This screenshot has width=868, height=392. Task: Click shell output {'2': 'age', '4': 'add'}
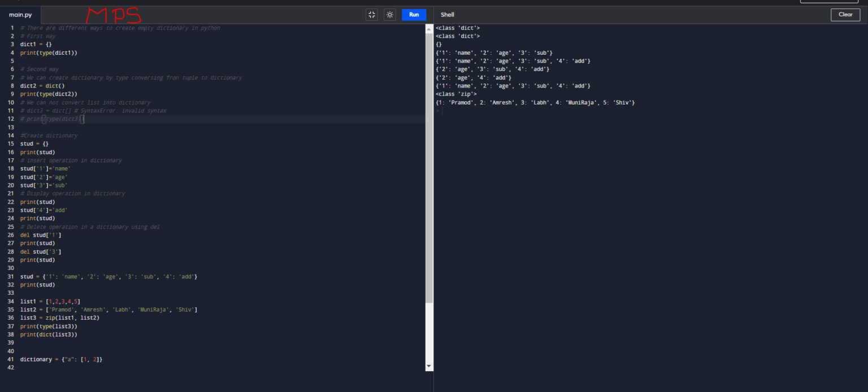click(474, 78)
